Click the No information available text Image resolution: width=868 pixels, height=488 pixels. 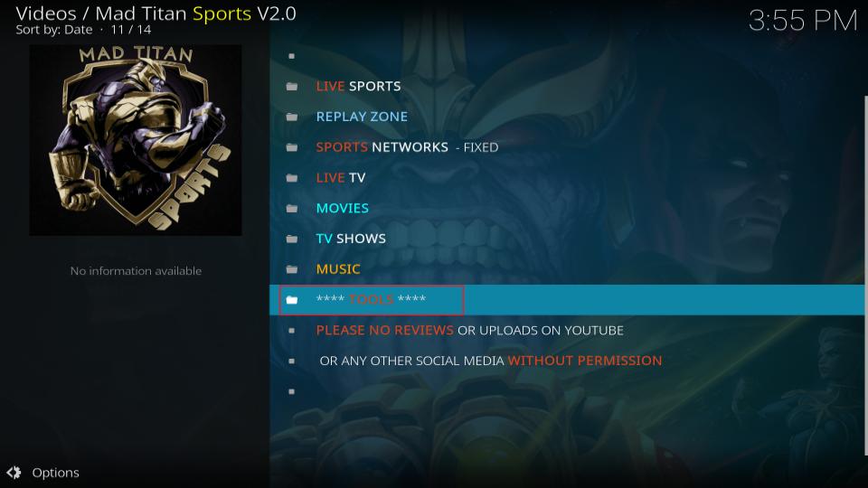tap(136, 270)
